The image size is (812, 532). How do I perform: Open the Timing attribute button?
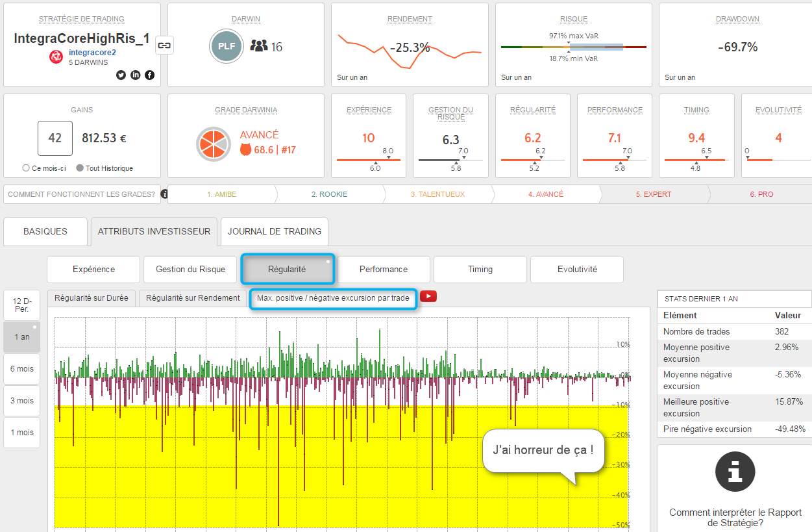[480, 269]
